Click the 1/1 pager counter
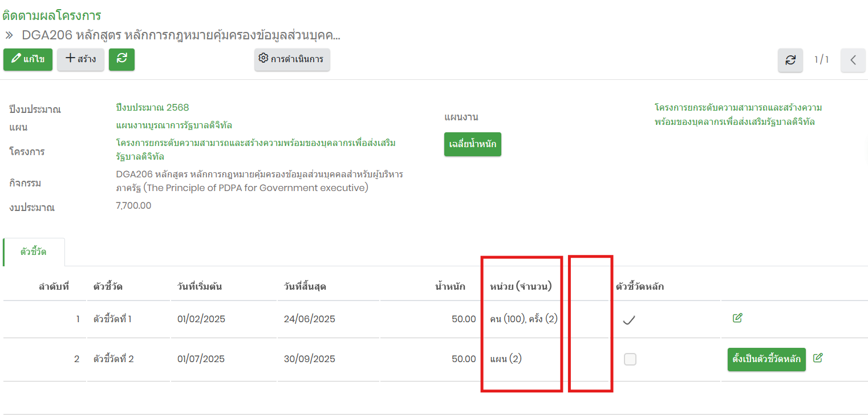This screenshot has width=868, height=418. pyautogui.click(x=821, y=60)
